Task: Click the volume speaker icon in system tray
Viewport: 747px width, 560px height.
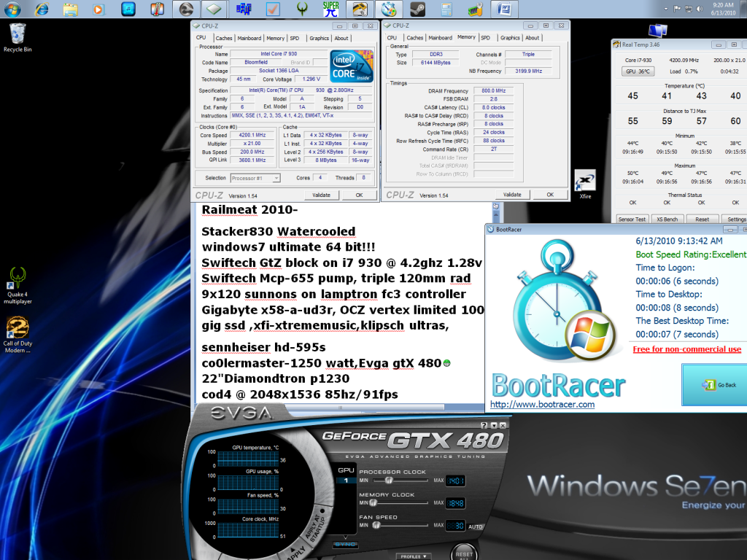Action: tap(700, 9)
